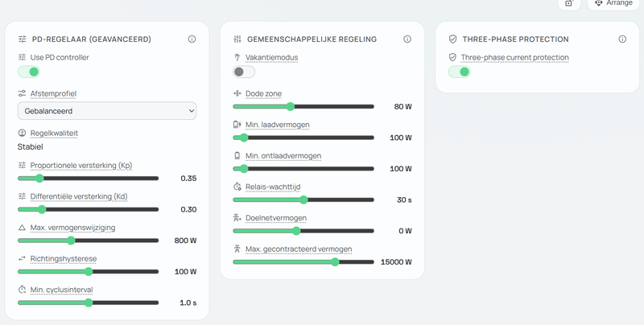The height and width of the screenshot is (325, 644).
Task: Click the Stabiel status text
Action: click(x=30, y=147)
